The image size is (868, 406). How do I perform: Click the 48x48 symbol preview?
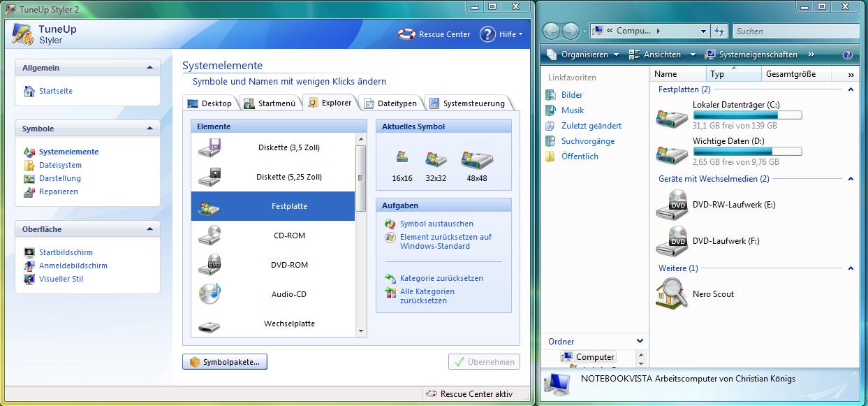[x=477, y=159]
